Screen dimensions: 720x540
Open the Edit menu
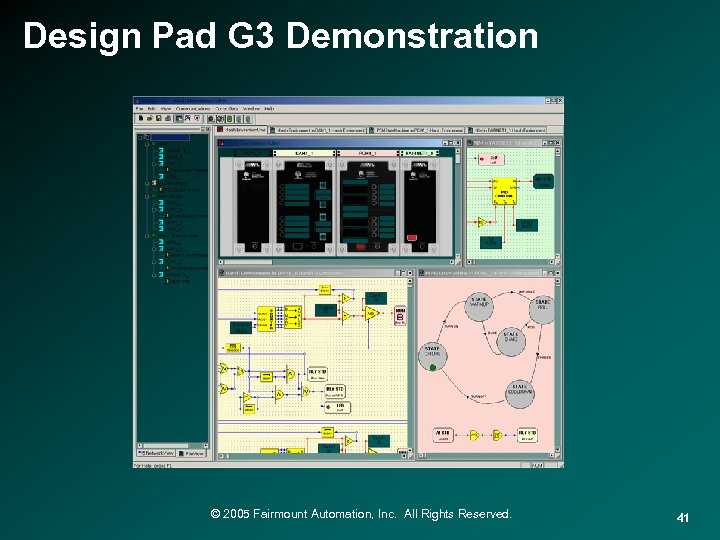tap(151, 109)
